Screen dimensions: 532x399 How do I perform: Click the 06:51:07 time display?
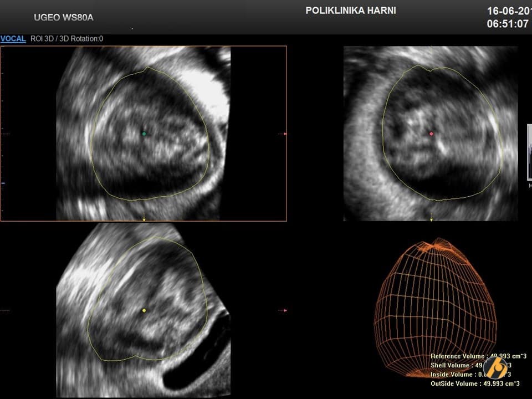tap(508, 24)
